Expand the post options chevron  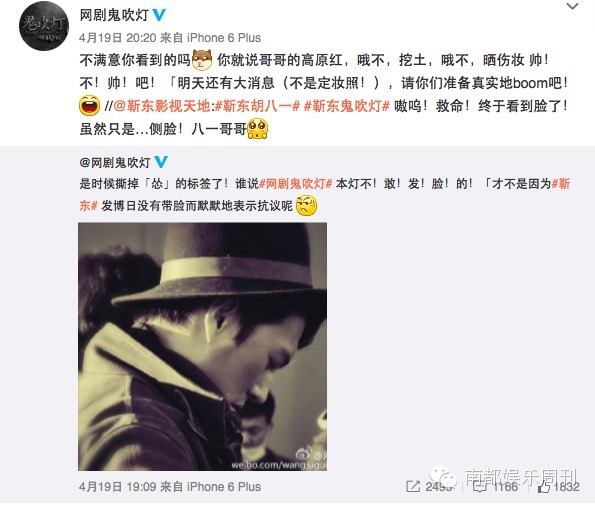pos(572,6)
